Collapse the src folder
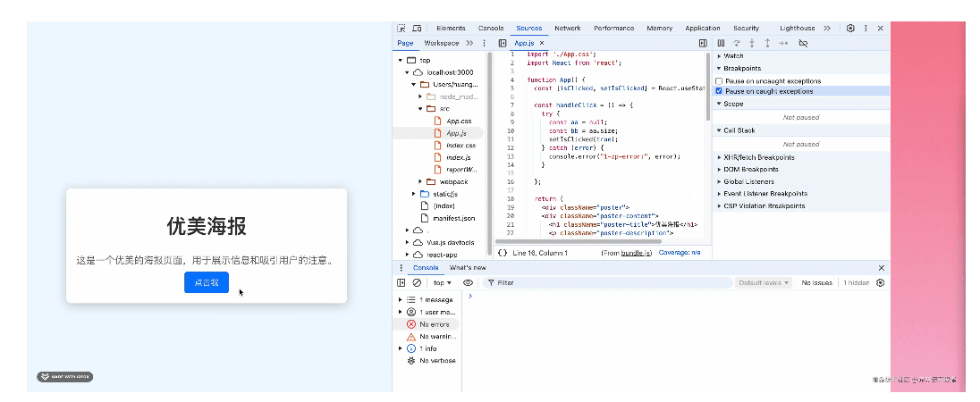 coord(420,109)
